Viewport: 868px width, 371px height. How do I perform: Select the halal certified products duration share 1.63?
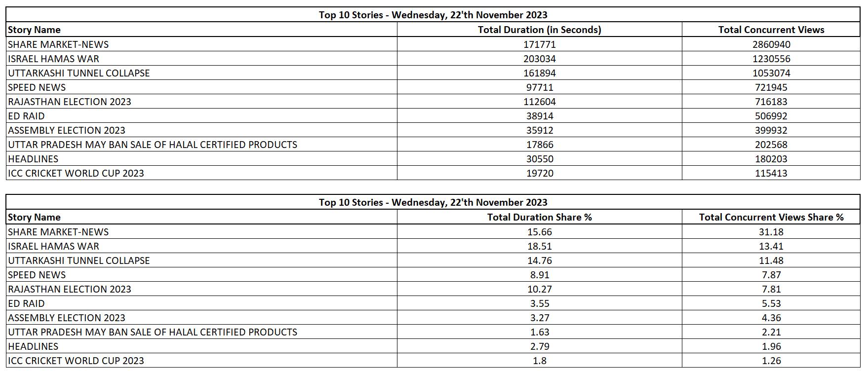point(539,332)
